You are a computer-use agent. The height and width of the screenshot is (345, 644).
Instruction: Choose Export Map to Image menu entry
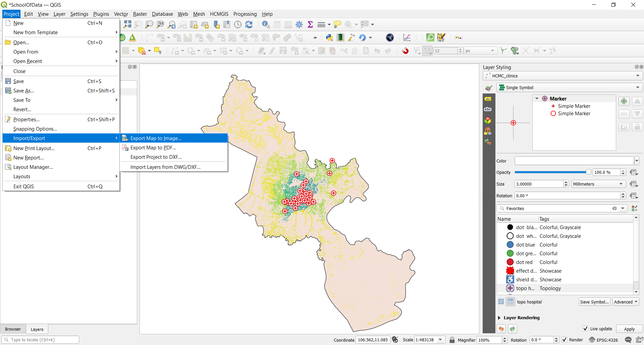click(174, 138)
